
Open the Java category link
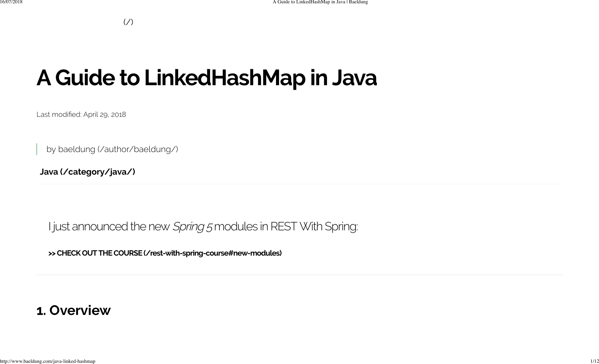[x=87, y=172]
